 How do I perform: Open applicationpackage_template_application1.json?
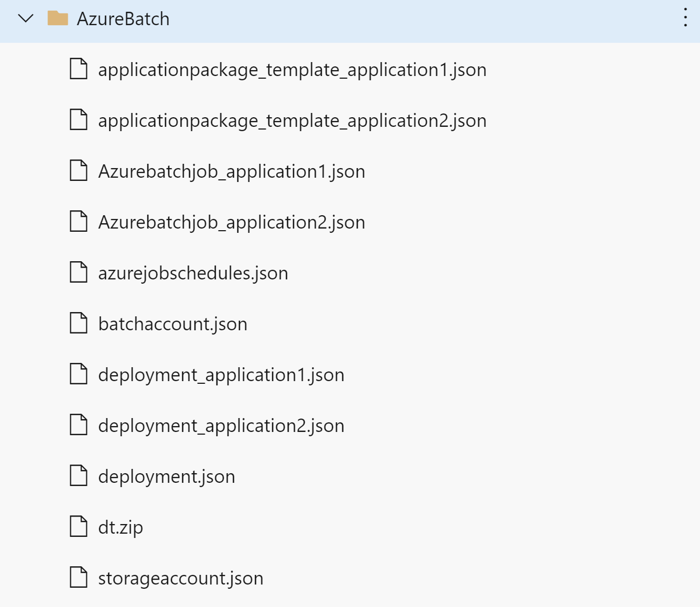pyautogui.click(x=292, y=70)
